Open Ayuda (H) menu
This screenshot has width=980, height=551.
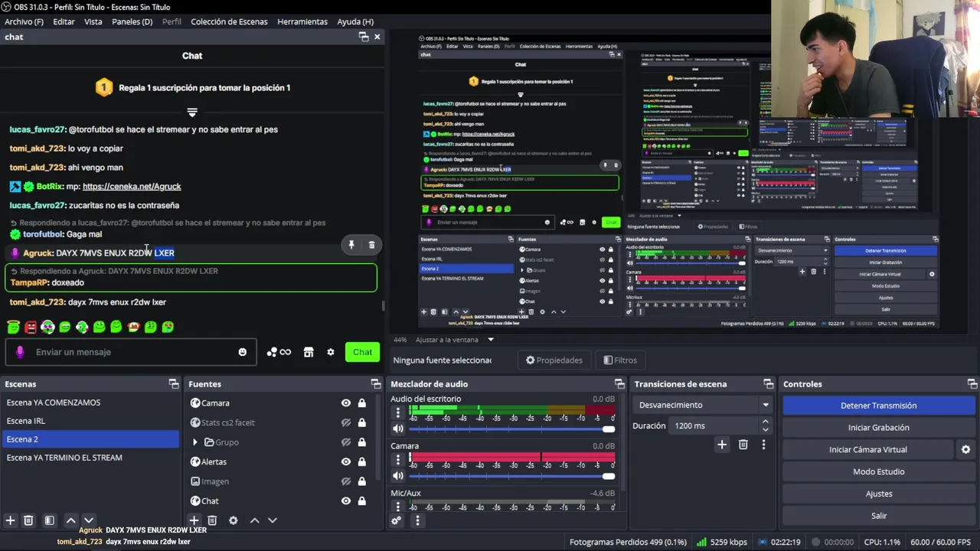point(355,21)
